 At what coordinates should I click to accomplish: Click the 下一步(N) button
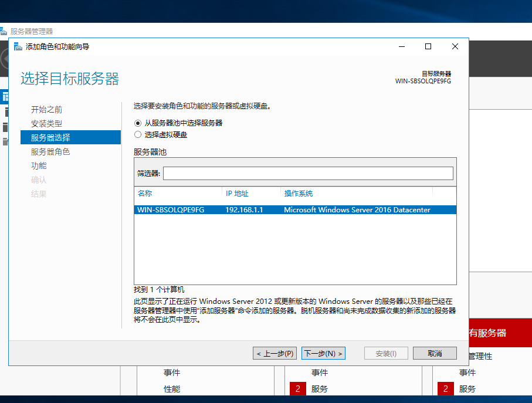pos(323,353)
